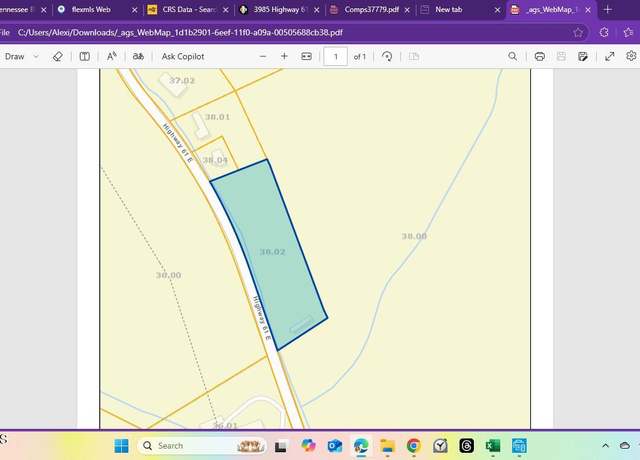This screenshot has height=460, width=640.
Task: Zoom in with the plus icon
Action: tap(284, 57)
